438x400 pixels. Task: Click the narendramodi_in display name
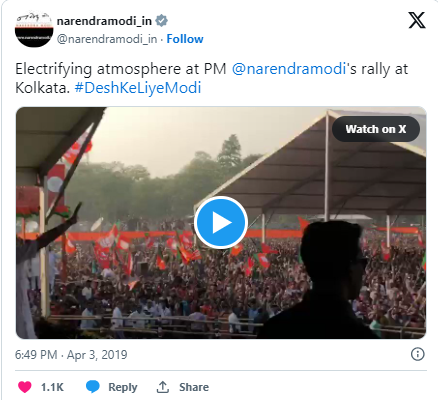pyautogui.click(x=104, y=21)
